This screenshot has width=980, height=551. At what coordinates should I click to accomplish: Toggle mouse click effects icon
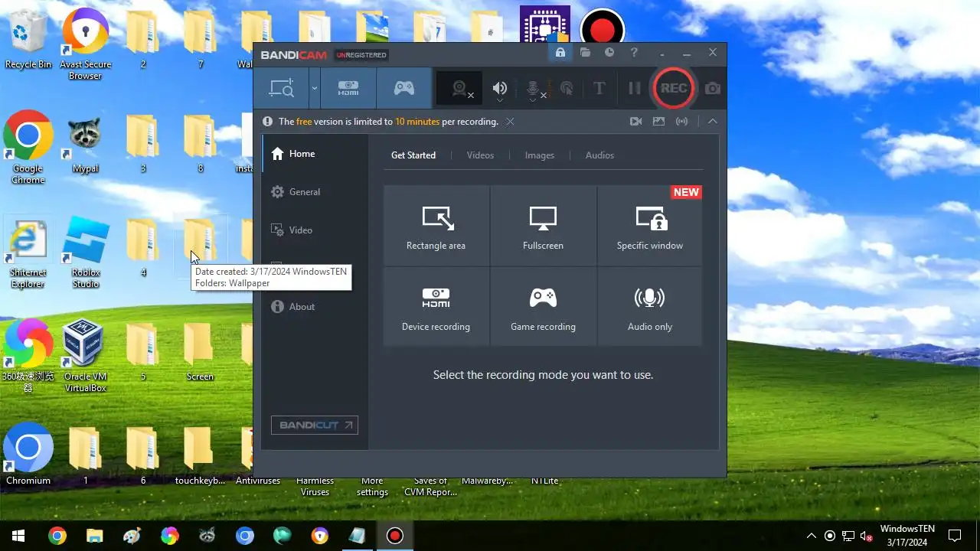[567, 88]
